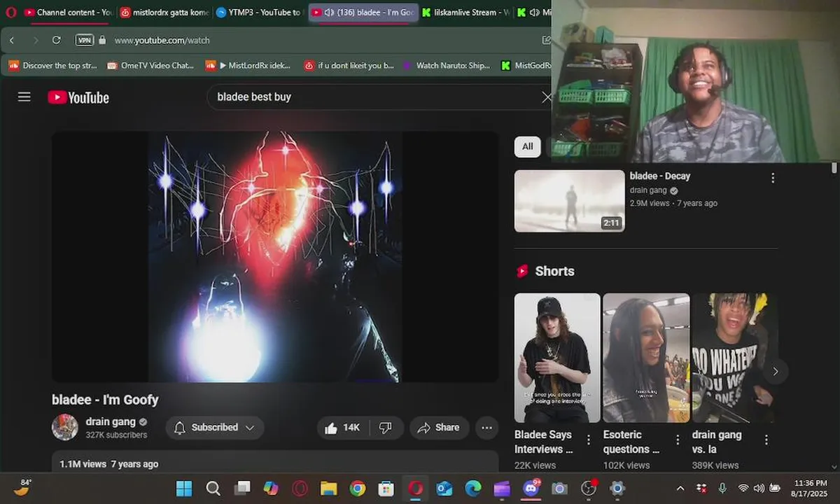Clear the search query with X icon
This screenshot has width=840, height=504.
point(547,97)
